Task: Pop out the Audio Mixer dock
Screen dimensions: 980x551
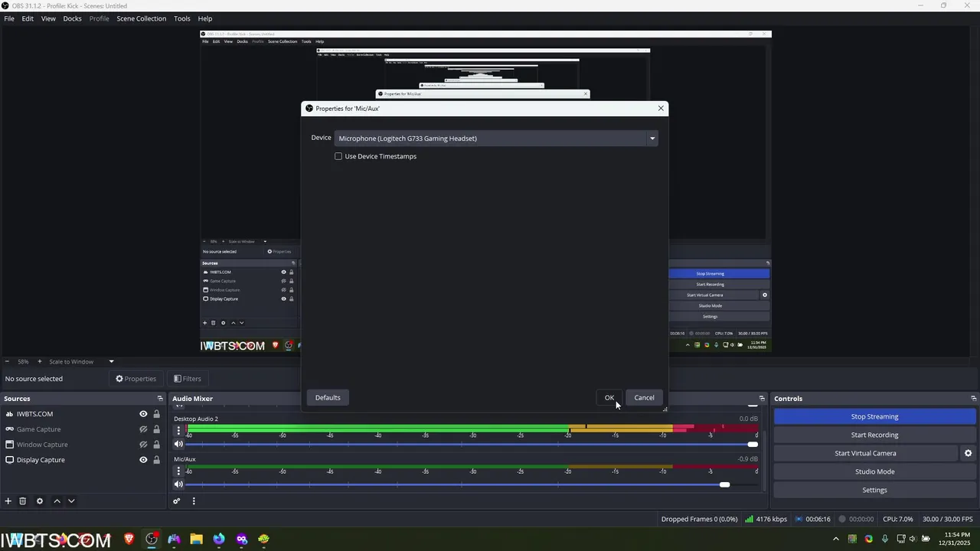Action: tap(762, 399)
